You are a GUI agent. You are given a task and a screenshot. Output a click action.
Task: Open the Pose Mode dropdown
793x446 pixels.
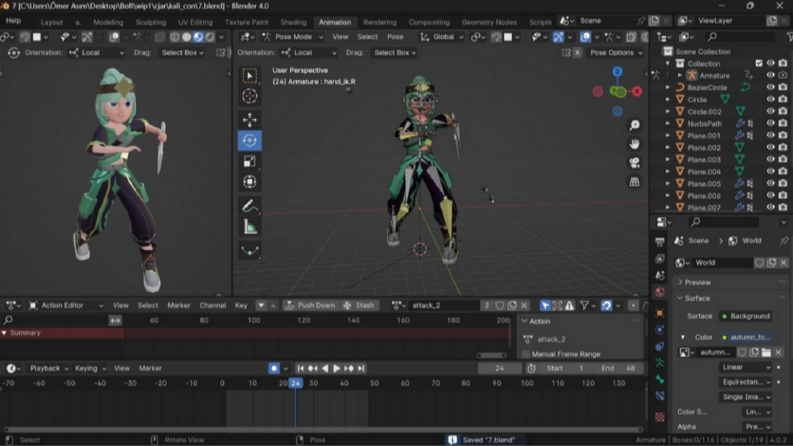tap(293, 37)
